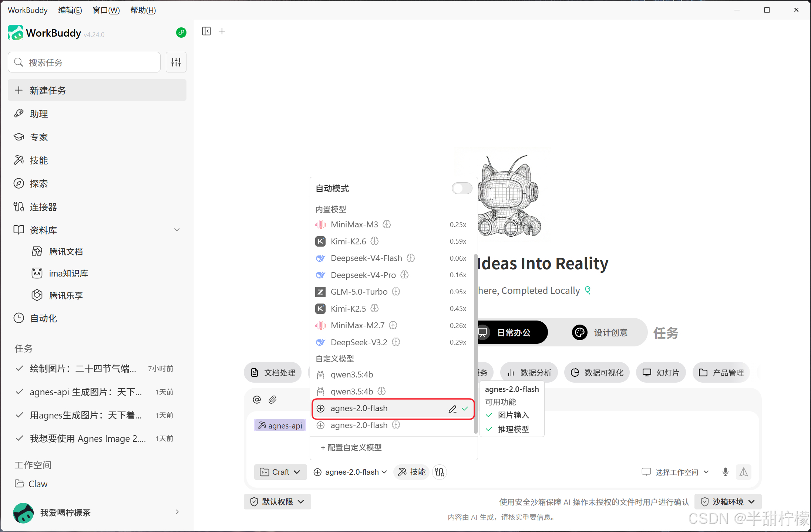Click the green link status icon

tap(181, 33)
